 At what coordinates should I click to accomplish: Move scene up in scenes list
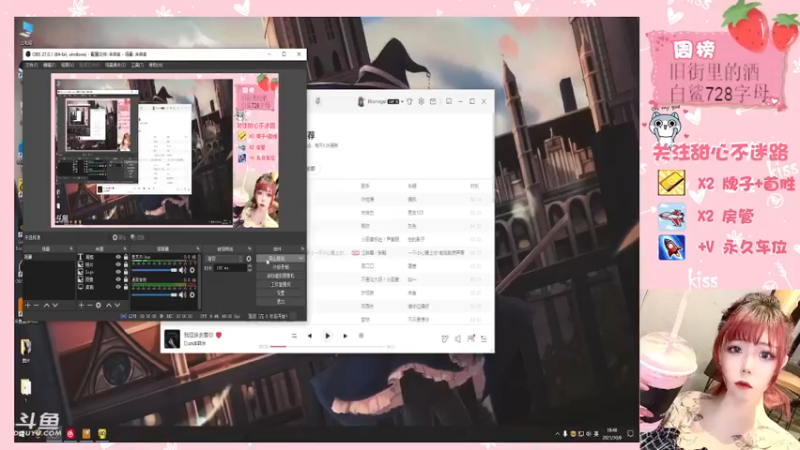point(47,305)
